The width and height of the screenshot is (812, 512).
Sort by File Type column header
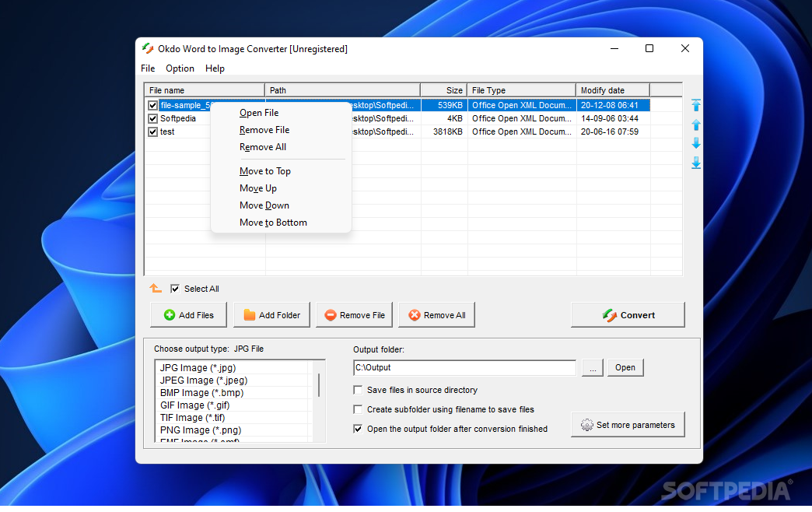click(521, 90)
